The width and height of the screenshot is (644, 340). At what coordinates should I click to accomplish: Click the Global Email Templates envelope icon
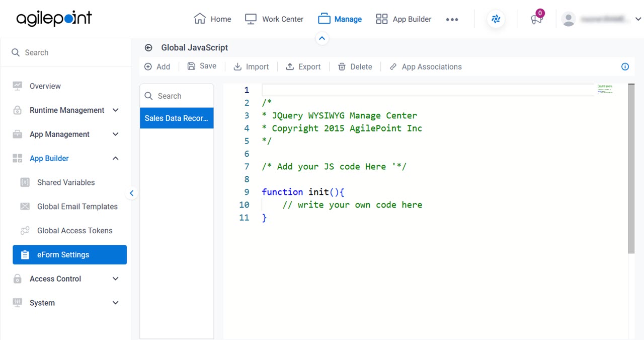pyautogui.click(x=25, y=207)
